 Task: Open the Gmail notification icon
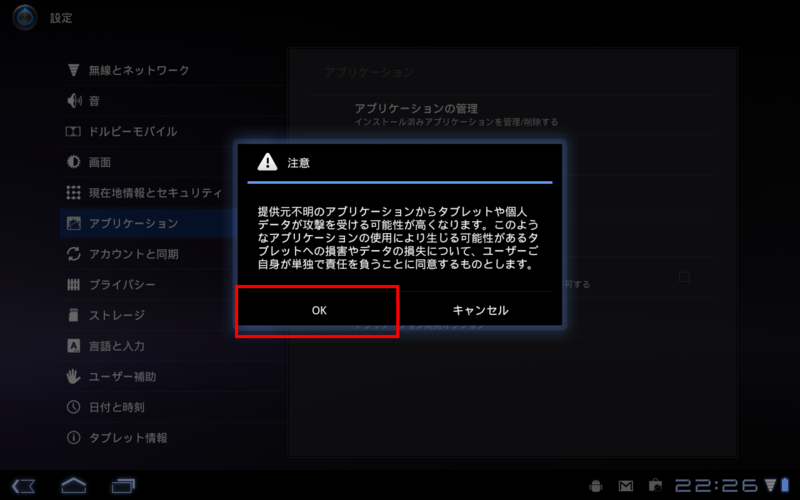[x=626, y=486]
